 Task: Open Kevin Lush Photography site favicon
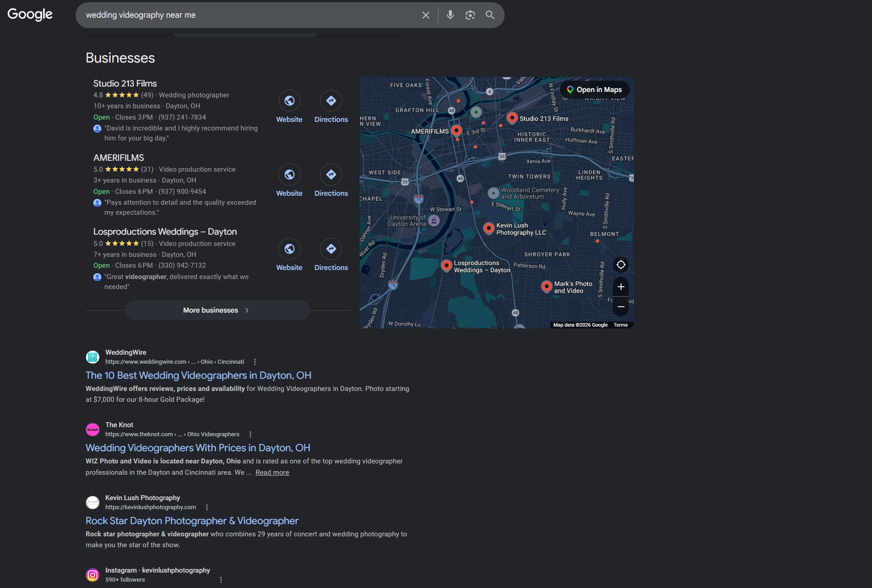point(93,502)
